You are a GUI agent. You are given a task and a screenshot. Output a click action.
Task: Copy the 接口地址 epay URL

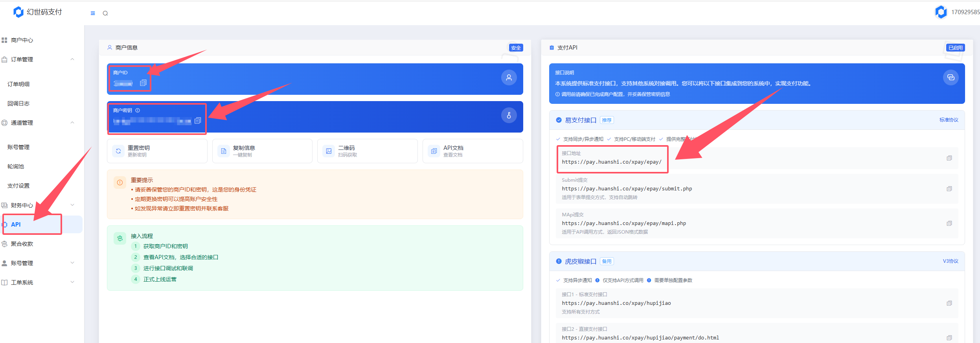949,158
